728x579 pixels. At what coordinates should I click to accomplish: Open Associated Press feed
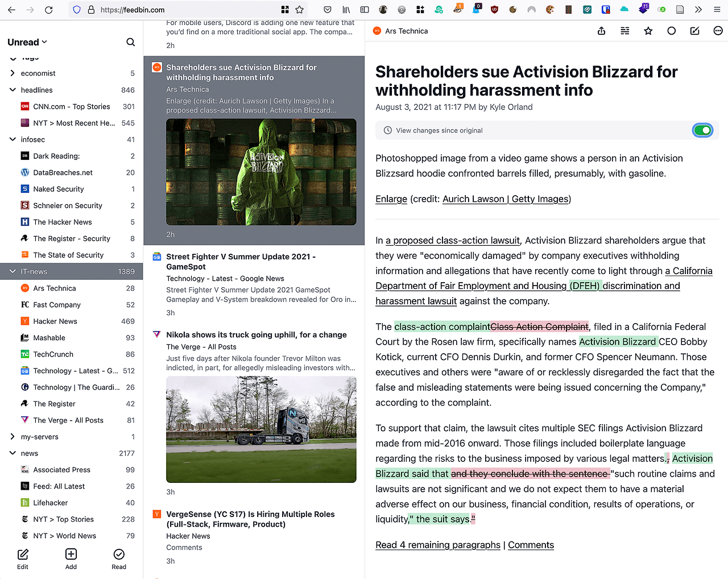[72, 470]
